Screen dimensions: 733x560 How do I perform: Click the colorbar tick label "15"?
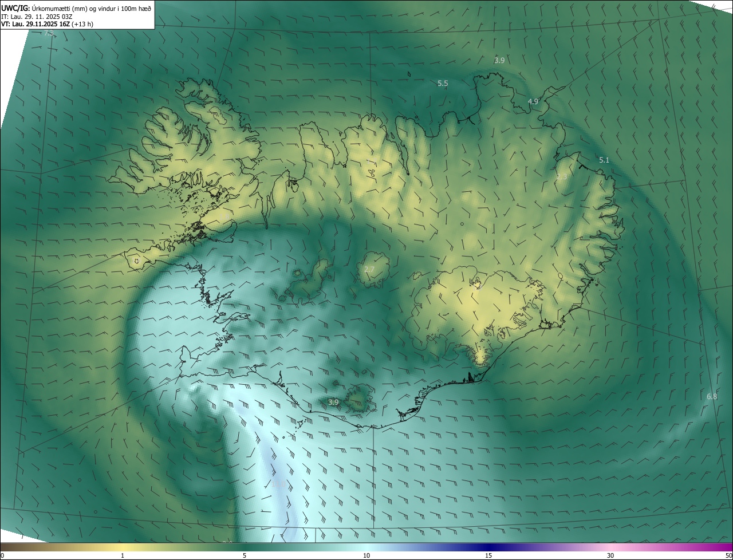point(488,555)
